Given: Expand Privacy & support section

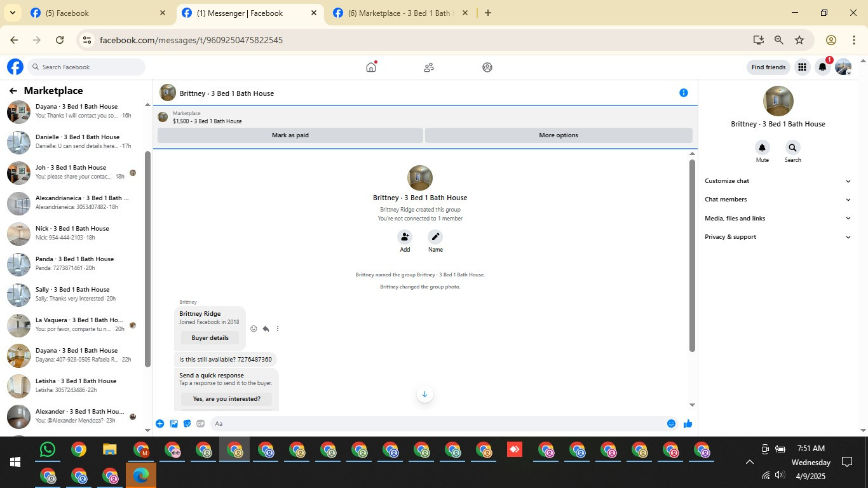Looking at the screenshot, I should (778, 237).
